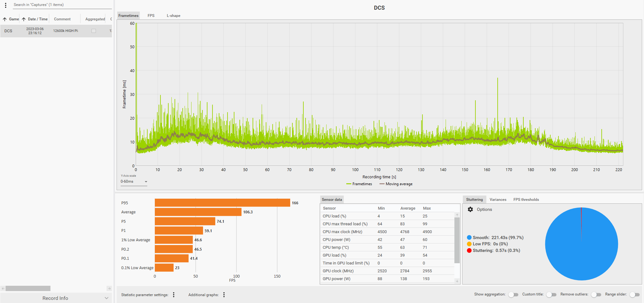Image resolution: width=644 pixels, height=303 pixels.
Task: Click the 2023-03-06 date cell
Action: (35, 31)
